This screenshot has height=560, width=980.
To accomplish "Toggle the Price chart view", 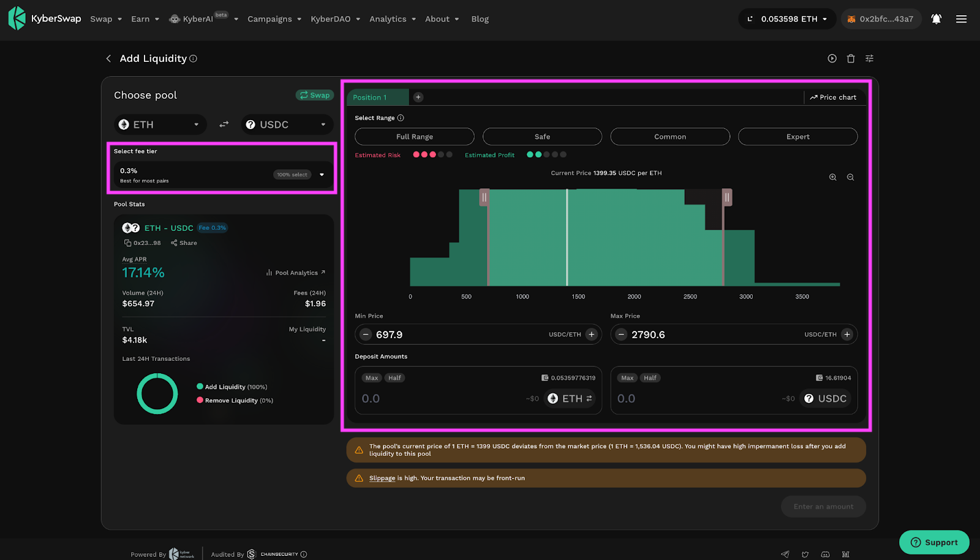I will click(x=833, y=97).
